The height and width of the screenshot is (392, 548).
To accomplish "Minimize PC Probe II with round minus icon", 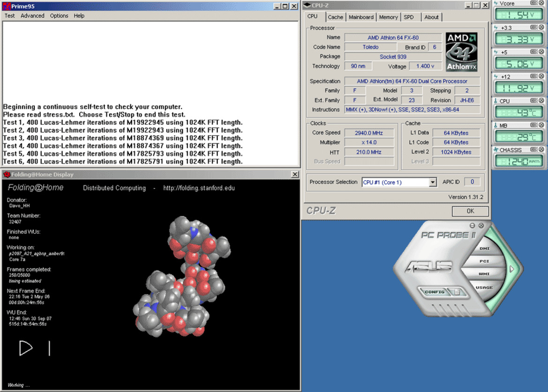I will click(x=472, y=225).
